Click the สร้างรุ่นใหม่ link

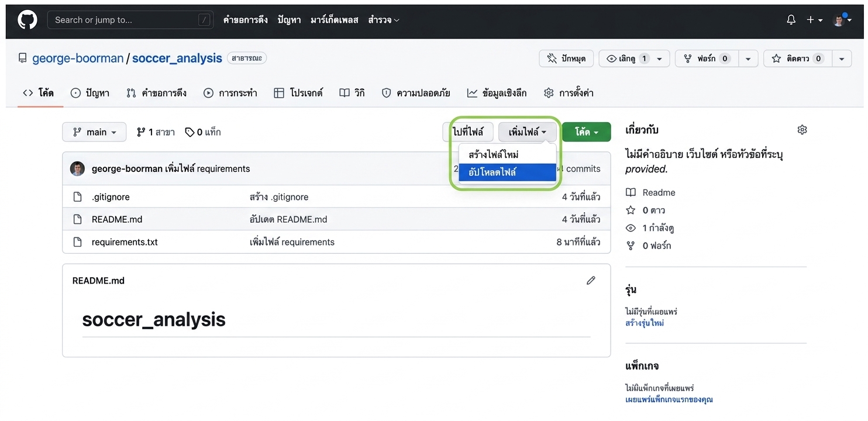click(x=645, y=323)
